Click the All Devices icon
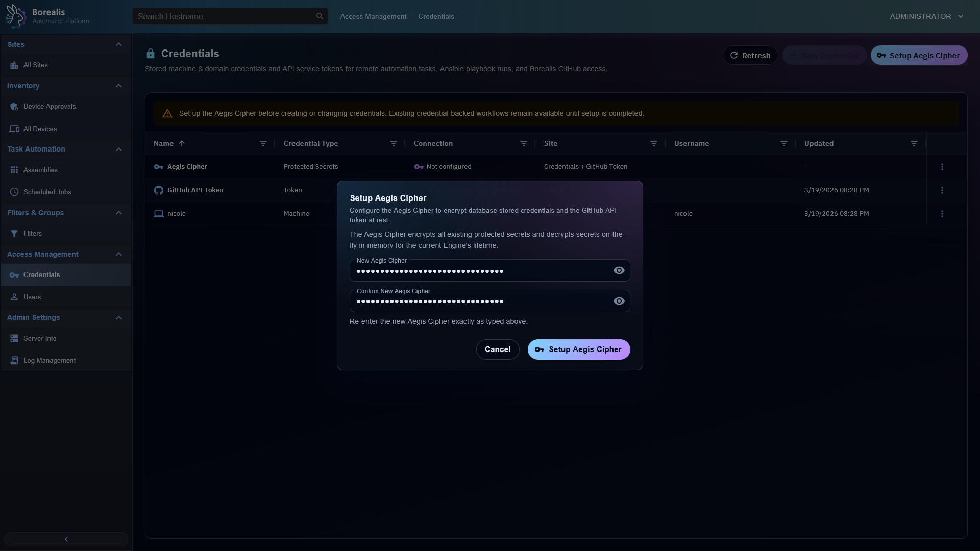Image resolution: width=980 pixels, height=551 pixels. coord(14,129)
